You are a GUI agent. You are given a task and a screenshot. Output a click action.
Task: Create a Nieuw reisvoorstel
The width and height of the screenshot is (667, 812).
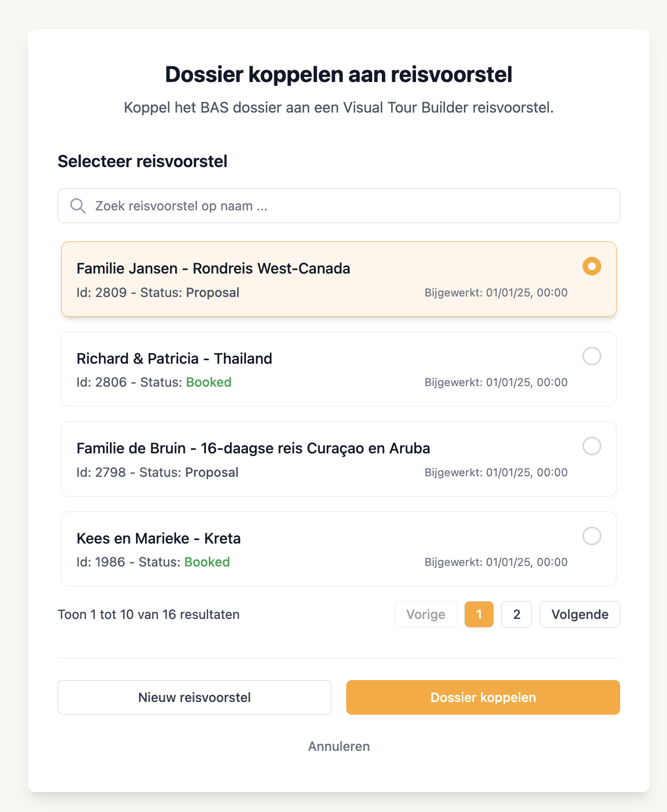[x=194, y=697]
